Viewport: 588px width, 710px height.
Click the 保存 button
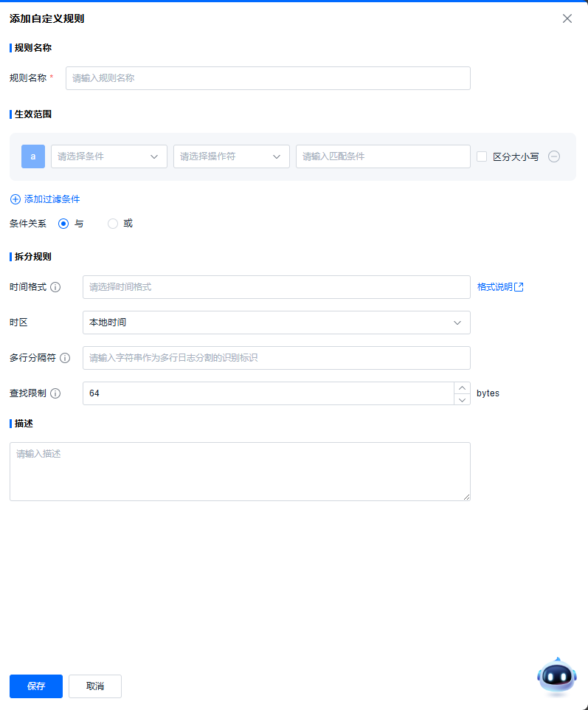click(36, 686)
